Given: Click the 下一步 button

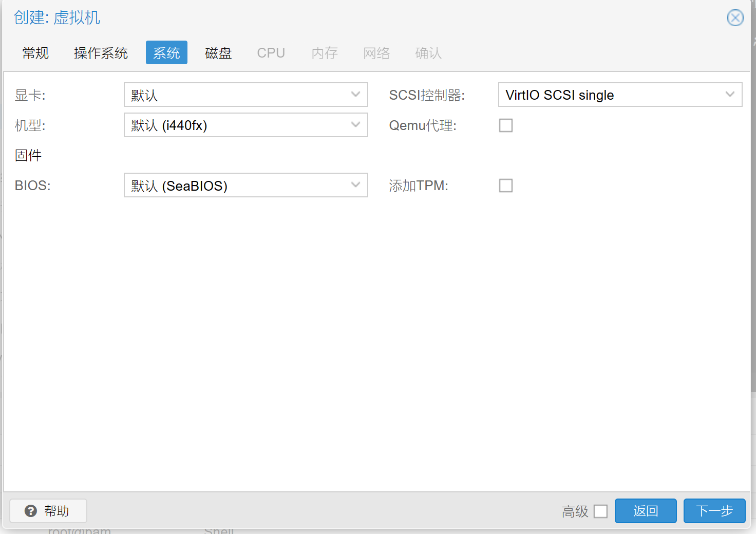Looking at the screenshot, I should pyautogui.click(x=714, y=511).
